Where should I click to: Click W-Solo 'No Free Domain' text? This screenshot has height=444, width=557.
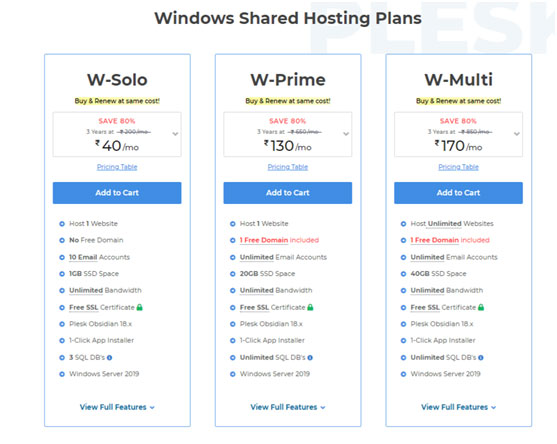[96, 240]
